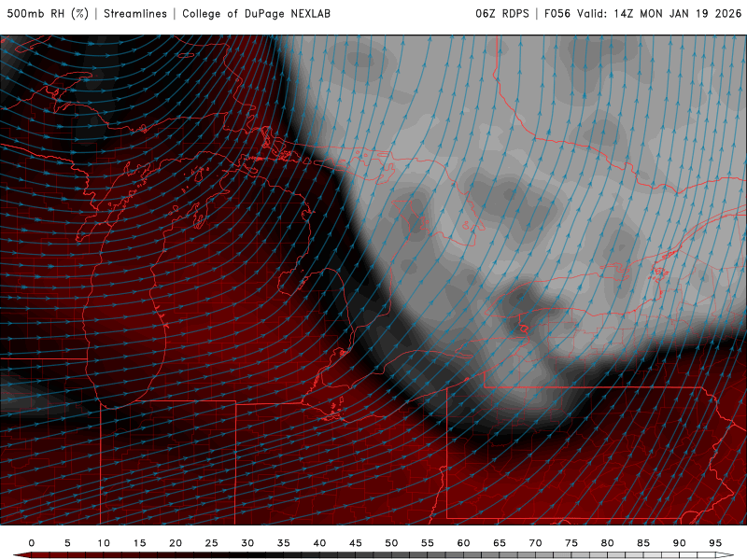Viewport: 747px width, 560px height.
Task: Click the dark red arrow tip starting the color bar
Action: tap(21, 555)
